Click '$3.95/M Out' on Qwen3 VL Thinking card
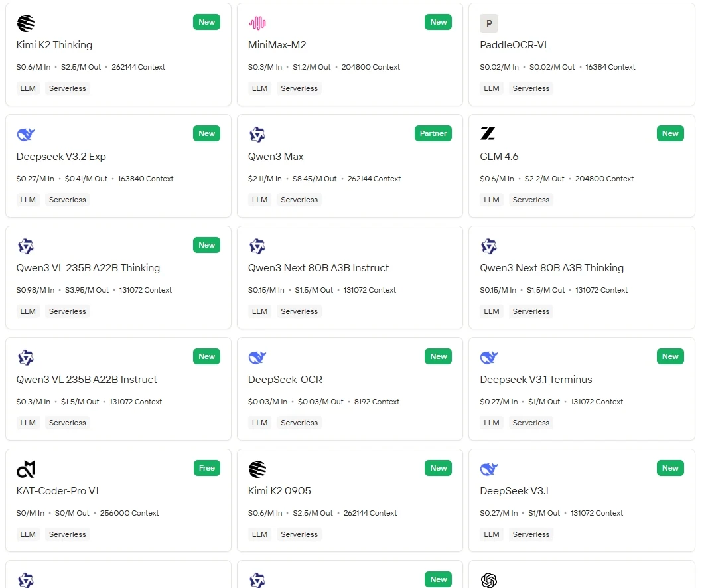The image size is (702, 588). point(87,290)
